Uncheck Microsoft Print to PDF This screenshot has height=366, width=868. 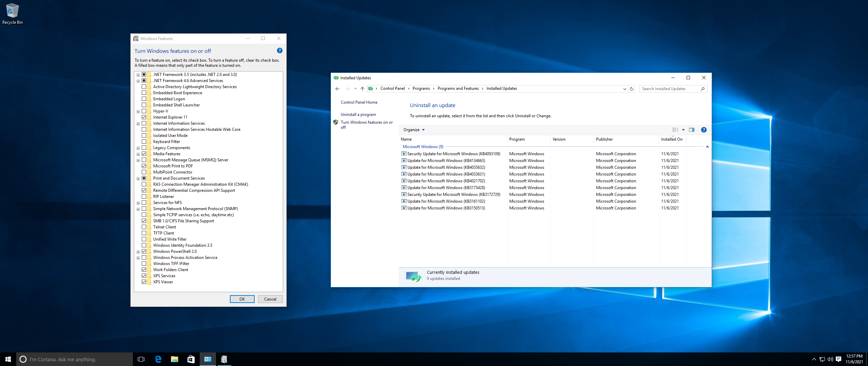pos(144,166)
